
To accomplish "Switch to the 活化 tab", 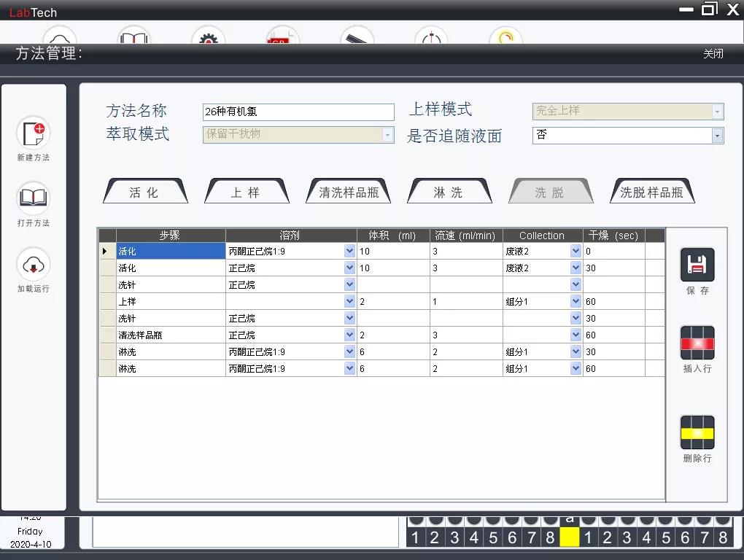I will (144, 192).
